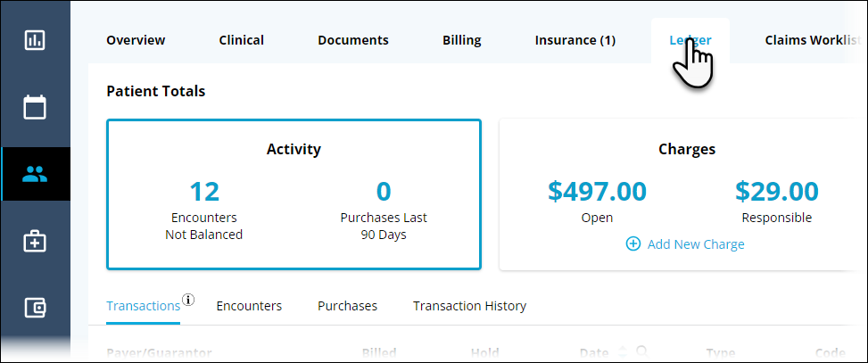Image resolution: width=868 pixels, height=363 pixels.
Task: Switch to the Overview tab
Action: (136, 40)
